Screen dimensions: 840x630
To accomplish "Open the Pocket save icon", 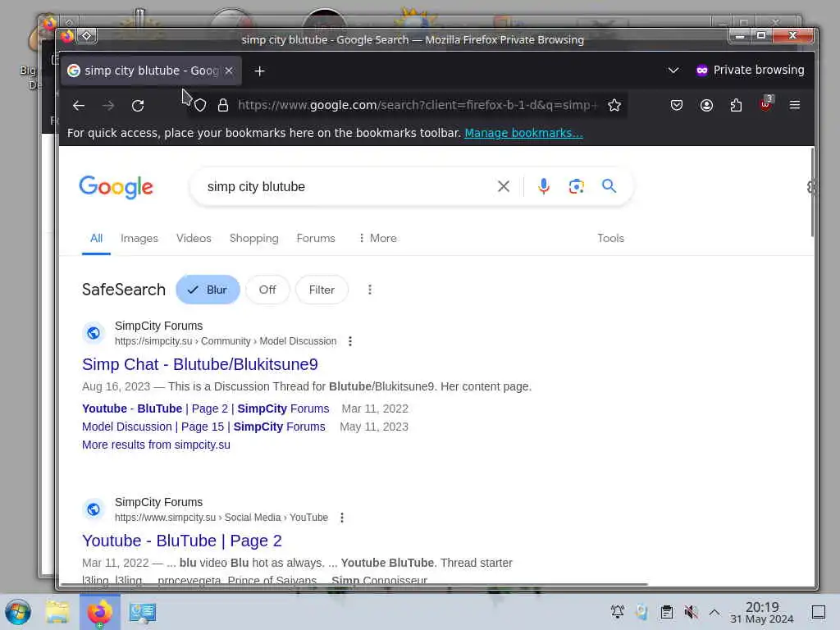I will coord(677,106).
